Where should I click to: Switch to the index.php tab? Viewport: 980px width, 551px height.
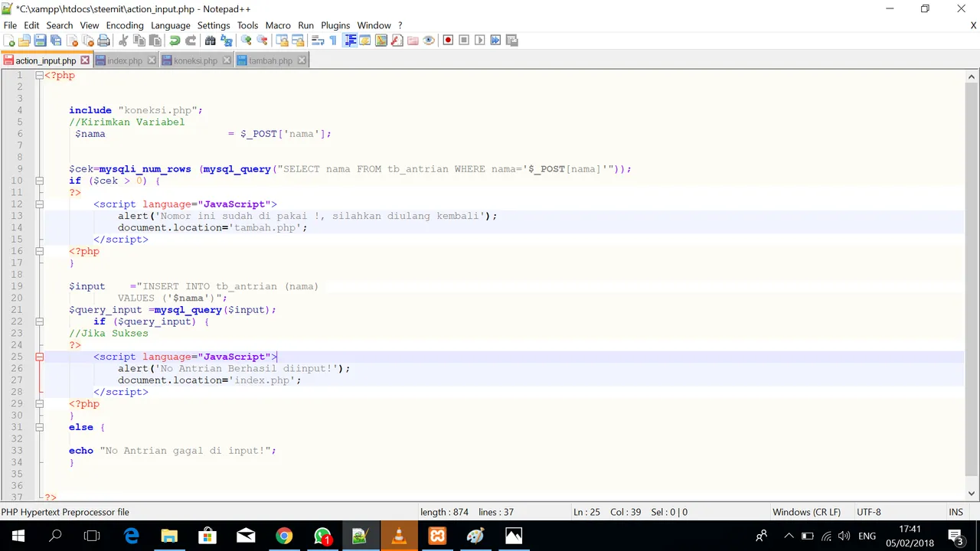(x=125, y=60)
